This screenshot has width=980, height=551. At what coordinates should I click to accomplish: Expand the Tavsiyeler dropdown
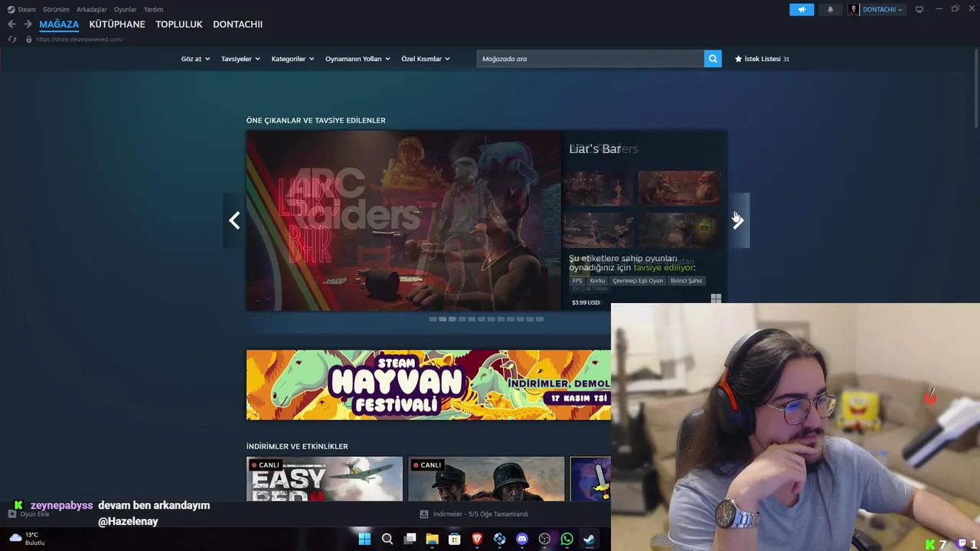(240, 59)
